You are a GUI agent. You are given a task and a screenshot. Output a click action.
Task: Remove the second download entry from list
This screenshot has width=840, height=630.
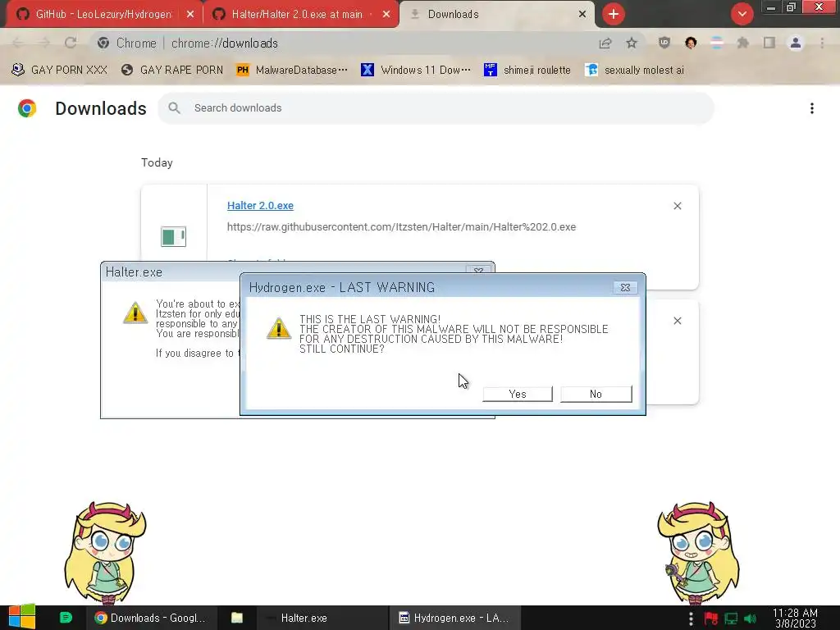677,321
